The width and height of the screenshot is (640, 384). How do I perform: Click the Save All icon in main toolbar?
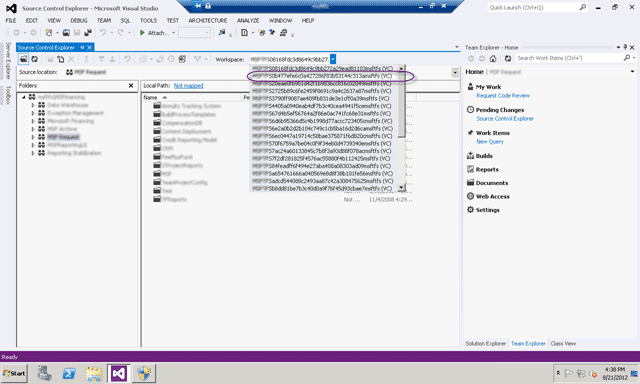pos(88,33)
